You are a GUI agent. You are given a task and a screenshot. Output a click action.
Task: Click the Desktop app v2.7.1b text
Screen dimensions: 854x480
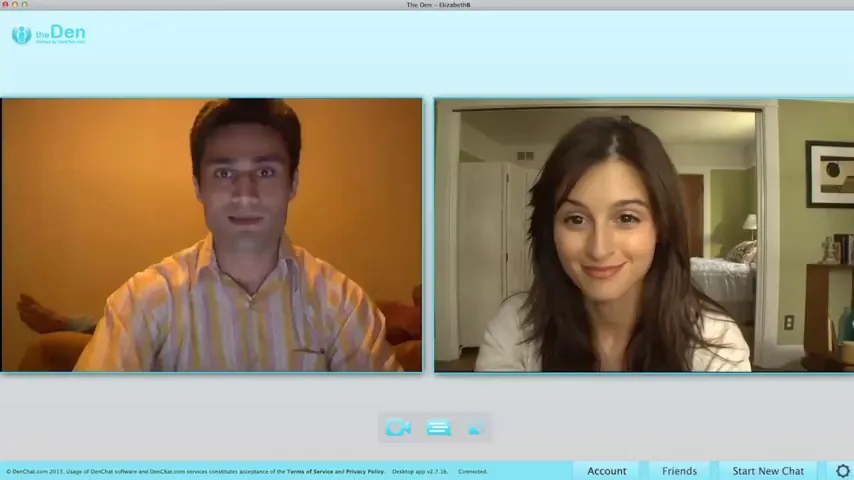(x=419, y=472)
